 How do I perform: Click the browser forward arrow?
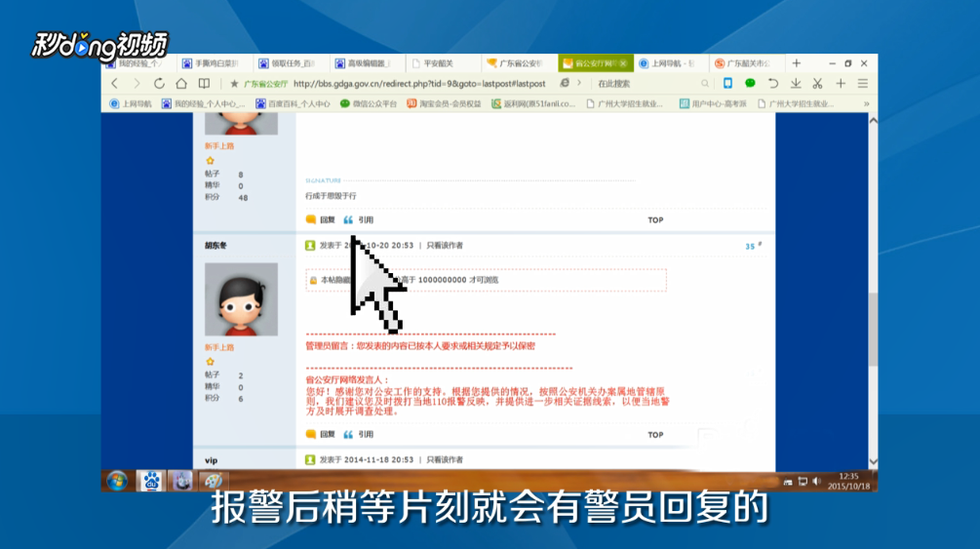coord(137,83)
